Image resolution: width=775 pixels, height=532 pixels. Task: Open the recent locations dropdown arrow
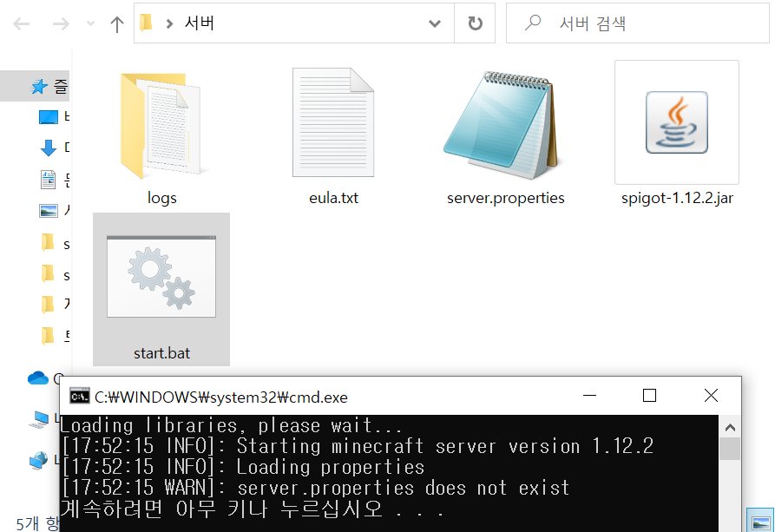click(90, 23)
